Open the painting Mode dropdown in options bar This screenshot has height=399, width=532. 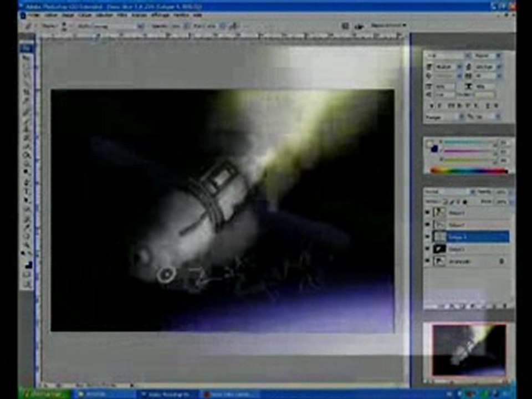141,26
